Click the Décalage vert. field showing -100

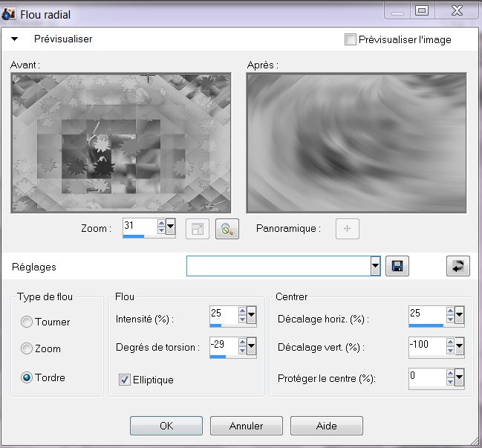(x=428, y=345)
